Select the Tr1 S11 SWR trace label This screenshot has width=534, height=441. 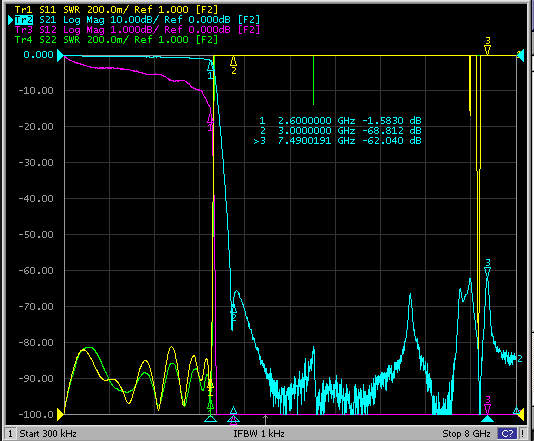click(116, 9)
